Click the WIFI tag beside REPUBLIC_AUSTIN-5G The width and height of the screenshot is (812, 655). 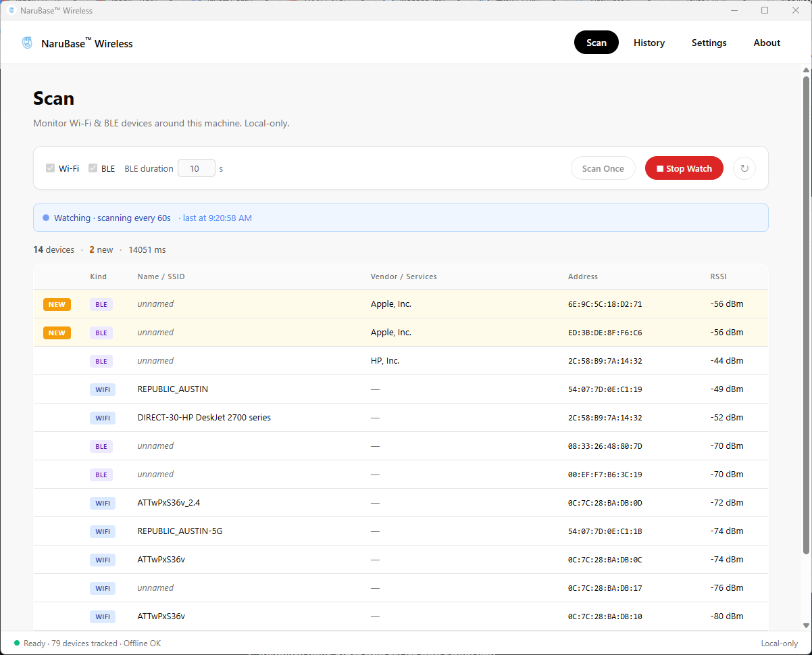point(103,532)
